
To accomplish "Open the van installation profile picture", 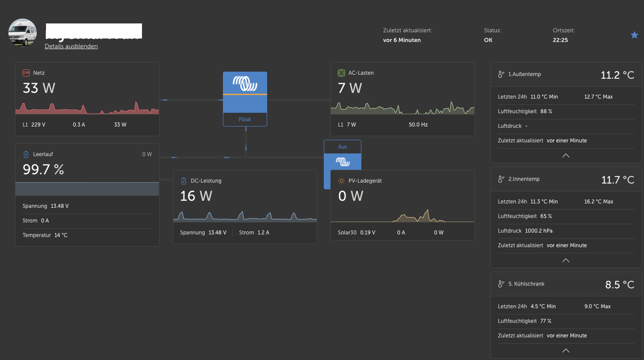I will pyautogui.click(x=23, y=33).
